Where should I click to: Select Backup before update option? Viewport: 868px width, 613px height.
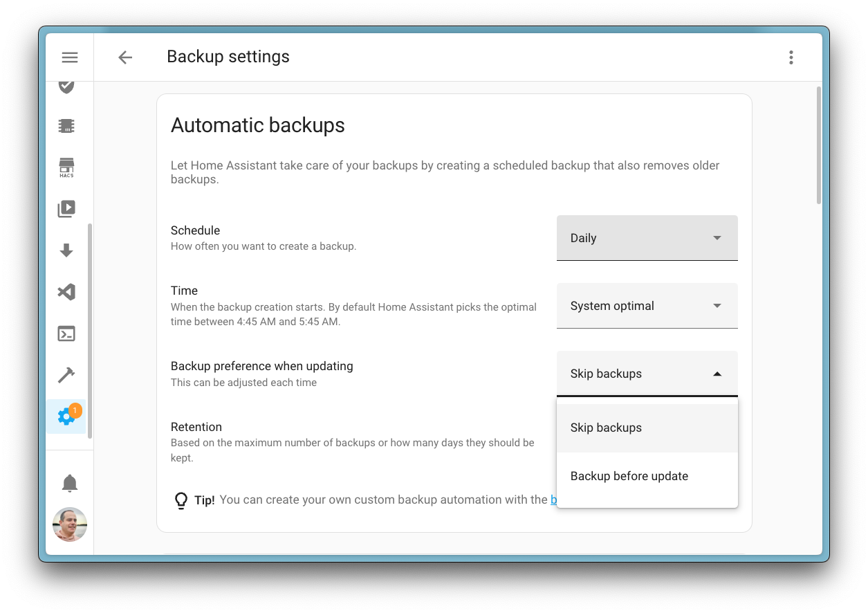[x=629, y=476]
